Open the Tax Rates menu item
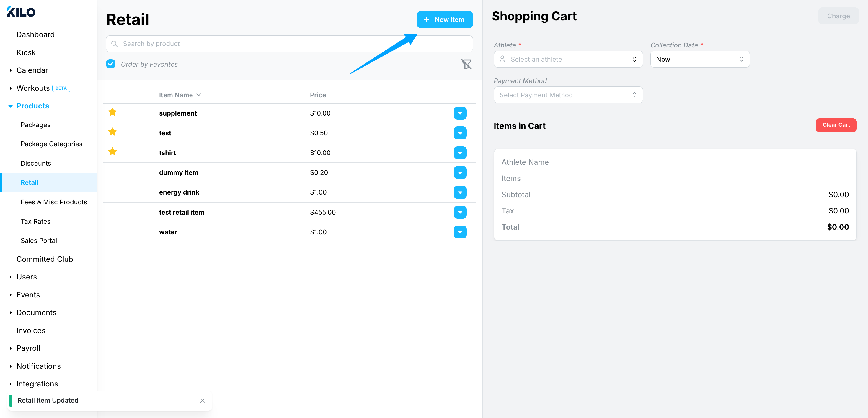This screenshot has height=418, width=868. coord(35,221)
